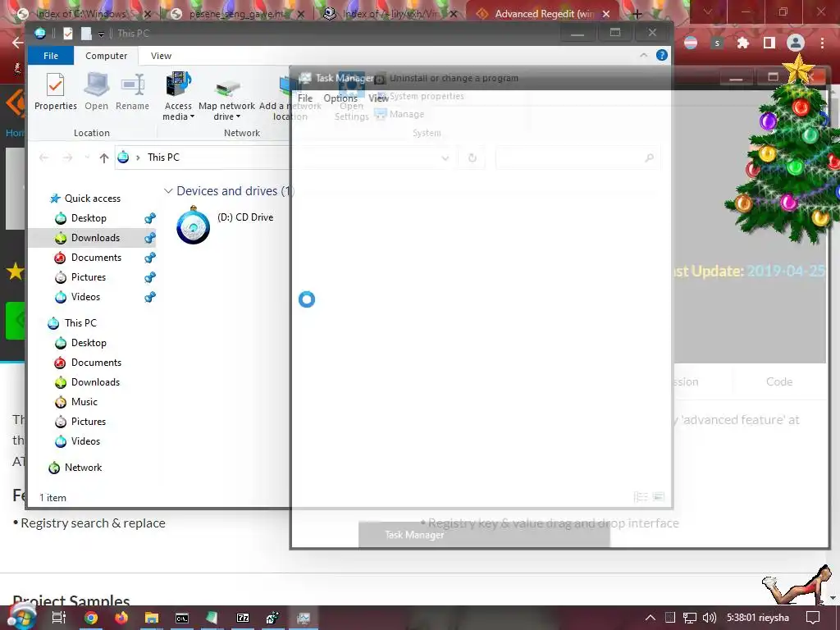The width and height of the screenshot is (840, 630).
Task: Click This PC in the address bar
Action: (163, 157)
